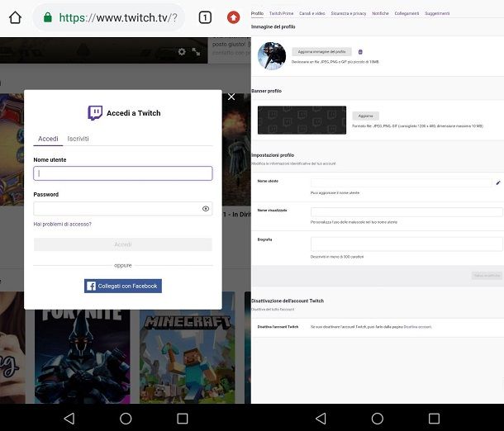Viewport: 504px width, 431px height.
Task: Tap the right Android recent apps square
Action: 435,418
